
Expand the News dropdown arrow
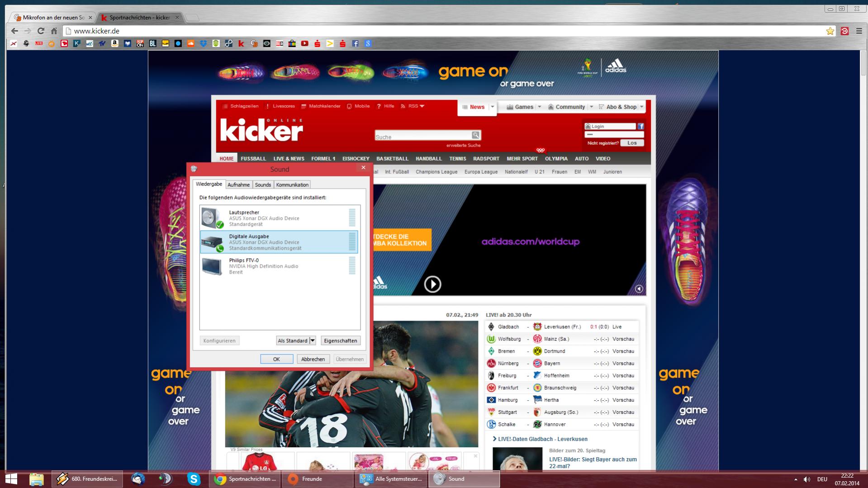[492, 107]
